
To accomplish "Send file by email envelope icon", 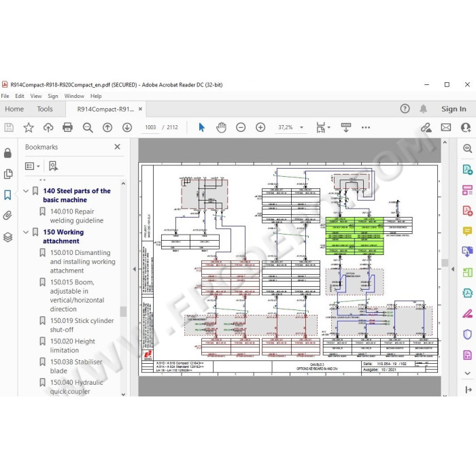I will click(446, 128).
